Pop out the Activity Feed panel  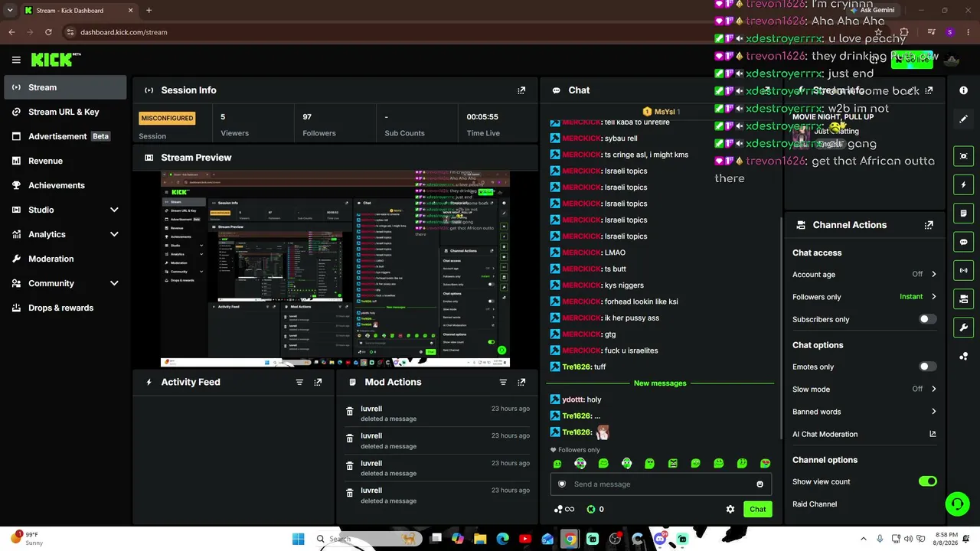pyautogui.click(x=318, y=382)
